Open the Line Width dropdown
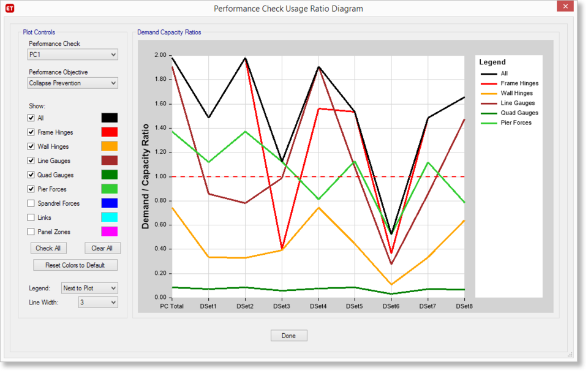The width and height of the screenshot is (588, 373). 97,302
